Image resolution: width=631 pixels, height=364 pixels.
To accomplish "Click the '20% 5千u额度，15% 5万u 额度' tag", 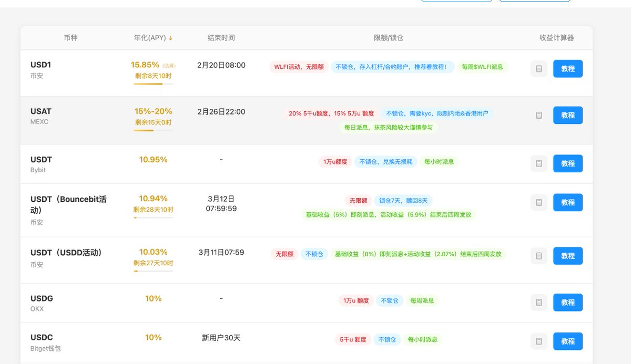I will click(x=331, y=113).
